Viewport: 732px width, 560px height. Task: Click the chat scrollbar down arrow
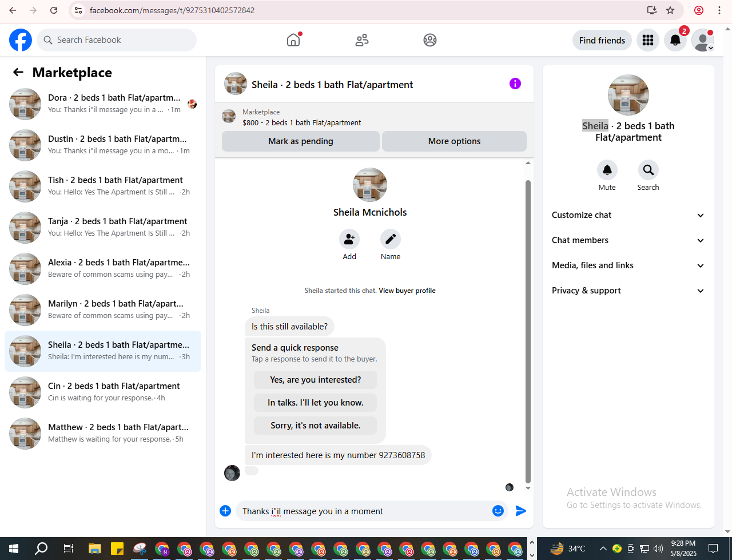(528, 488)
